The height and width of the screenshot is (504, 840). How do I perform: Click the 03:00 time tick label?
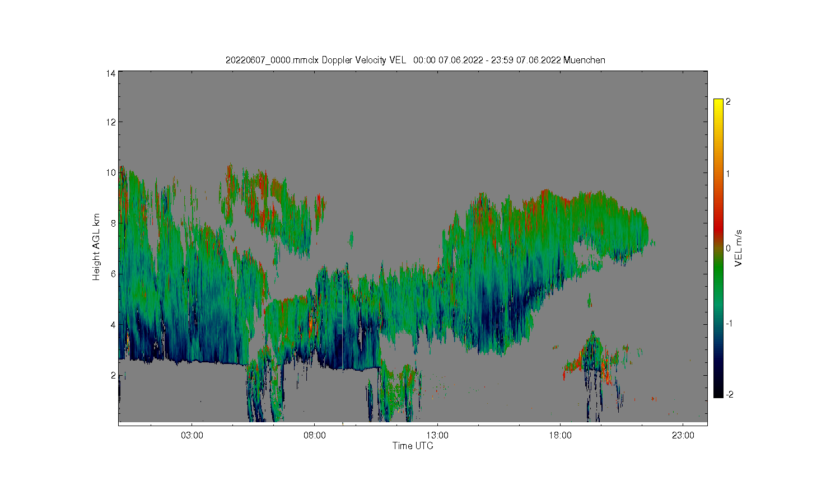click(192, 435)
